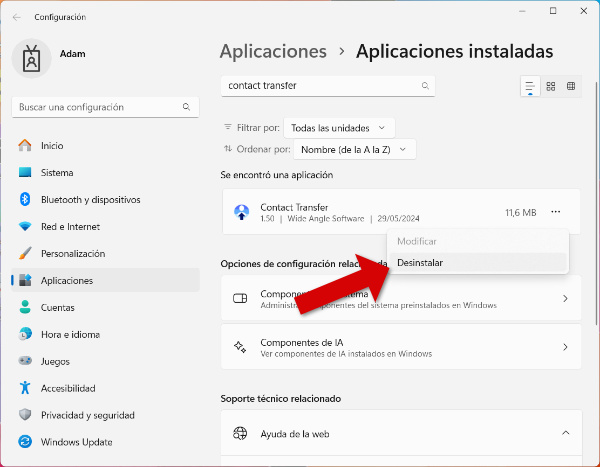The width and height of the screenshot is (600, 467).
Task: Collapse the Ayuda de la web section chevron
Action: click(x=565, y=433)
